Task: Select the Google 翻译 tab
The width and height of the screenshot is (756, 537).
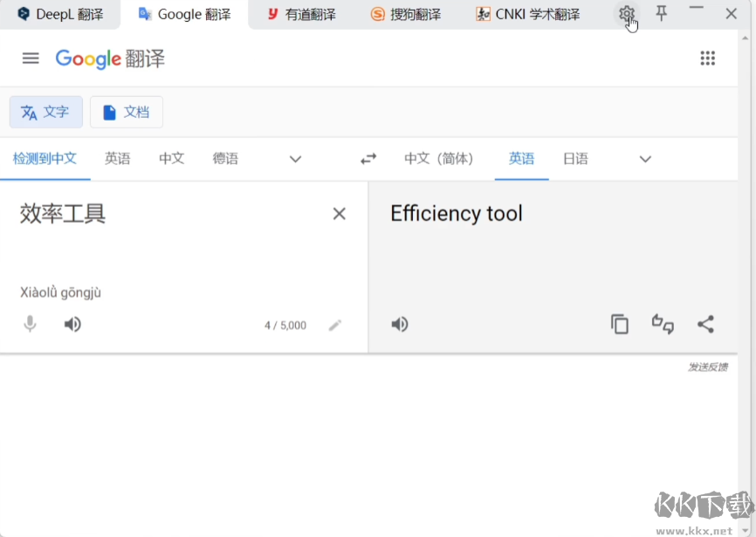Action: click(x=184, y=15)
